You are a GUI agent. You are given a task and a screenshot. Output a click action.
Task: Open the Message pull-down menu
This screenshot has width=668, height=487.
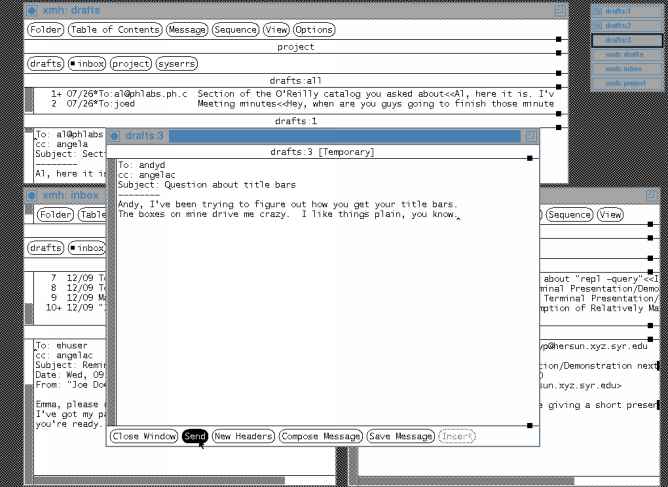pyautogui.click(x=187, y=30)
